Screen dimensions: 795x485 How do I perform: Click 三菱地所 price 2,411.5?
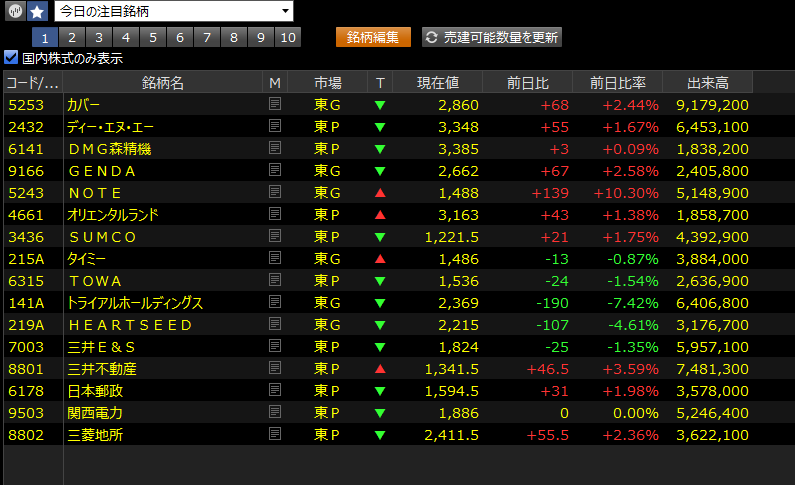tap(451, 435)
